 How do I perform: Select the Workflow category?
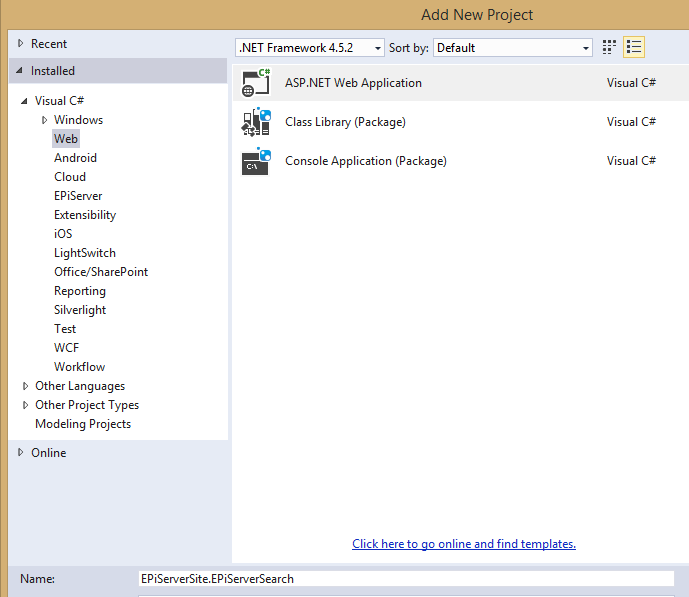[80, 367]
